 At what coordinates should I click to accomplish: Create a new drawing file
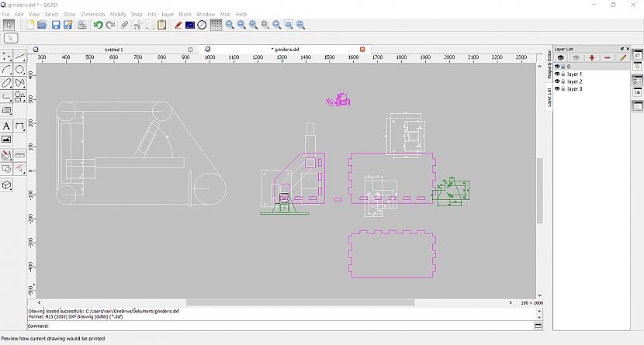click(x=30, y=25)
